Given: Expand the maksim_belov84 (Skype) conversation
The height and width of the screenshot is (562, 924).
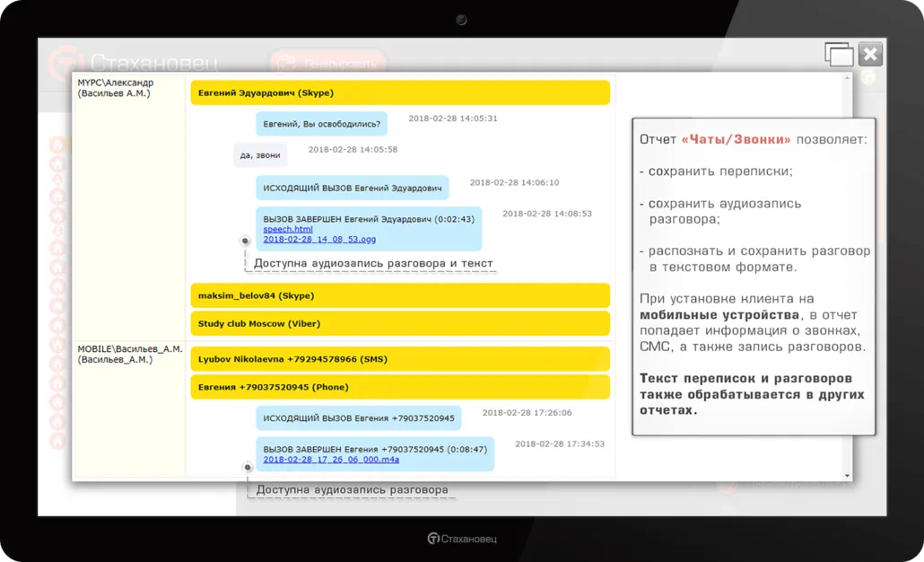Looking at the screenshot, I should pyautogui.click(x=399, y=295).
